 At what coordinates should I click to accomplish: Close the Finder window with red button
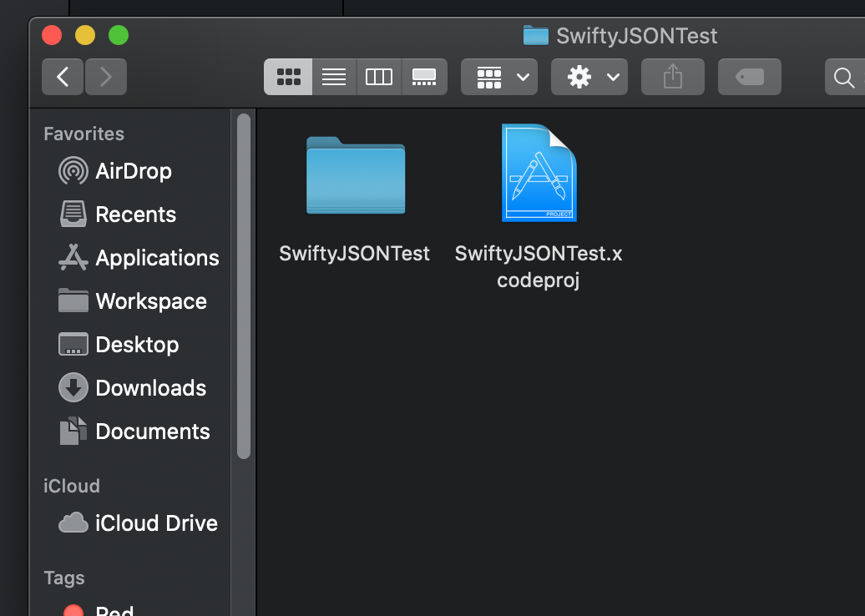point(52,35)
